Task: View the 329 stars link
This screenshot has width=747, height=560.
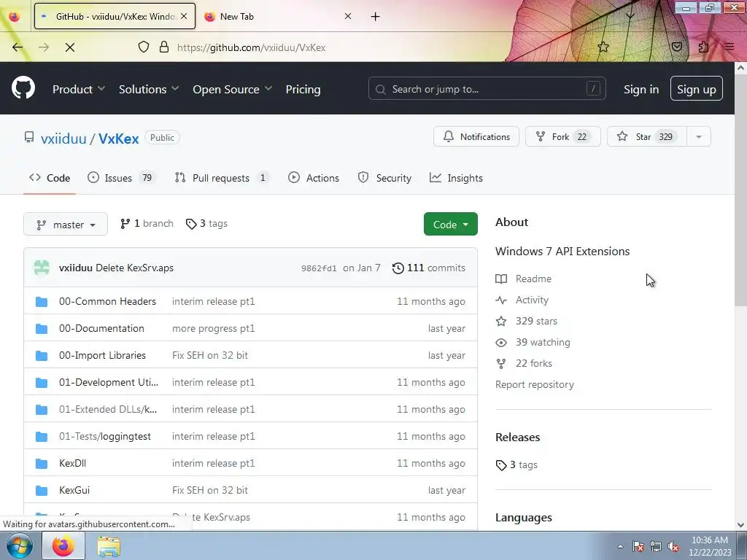Action: pyautogui.click(x=527, y=321)
